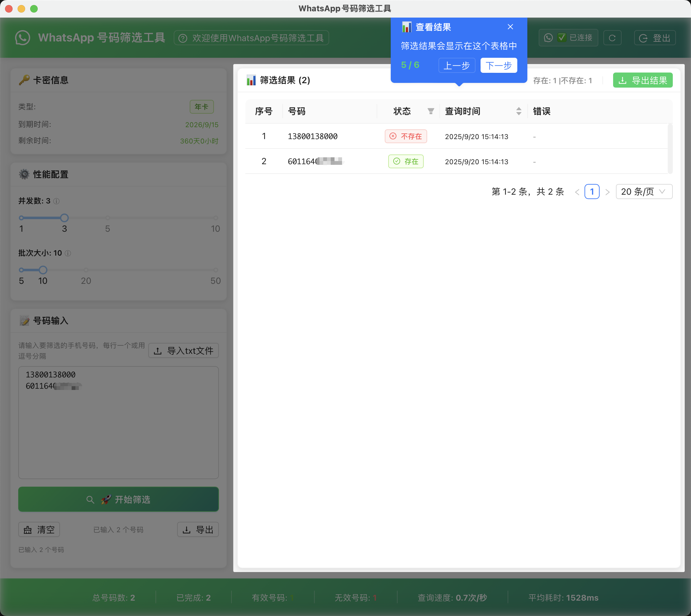691x616 pixels.
Task: Open the 20 条/页 page size dropdown
Action: (644, 192)
